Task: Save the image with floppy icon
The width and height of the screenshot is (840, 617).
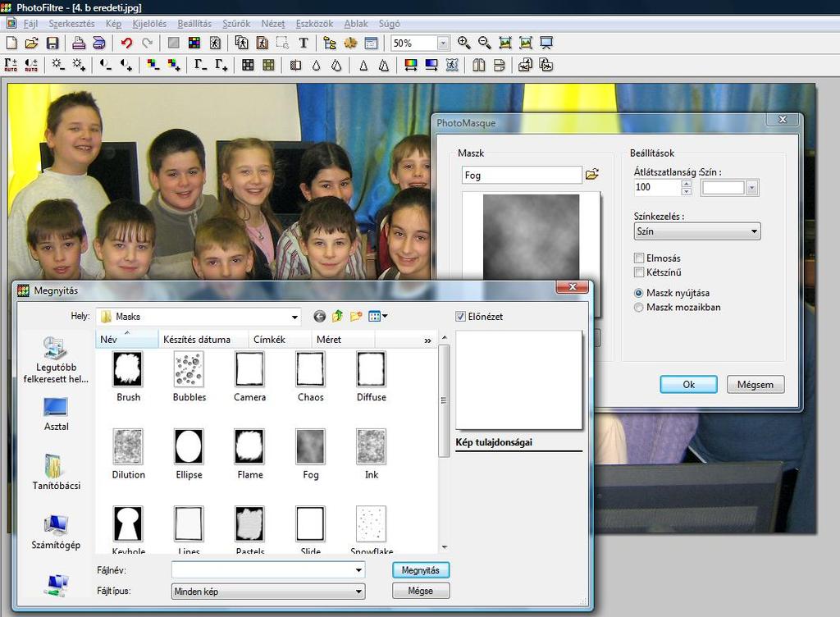Action: [52, 43]
